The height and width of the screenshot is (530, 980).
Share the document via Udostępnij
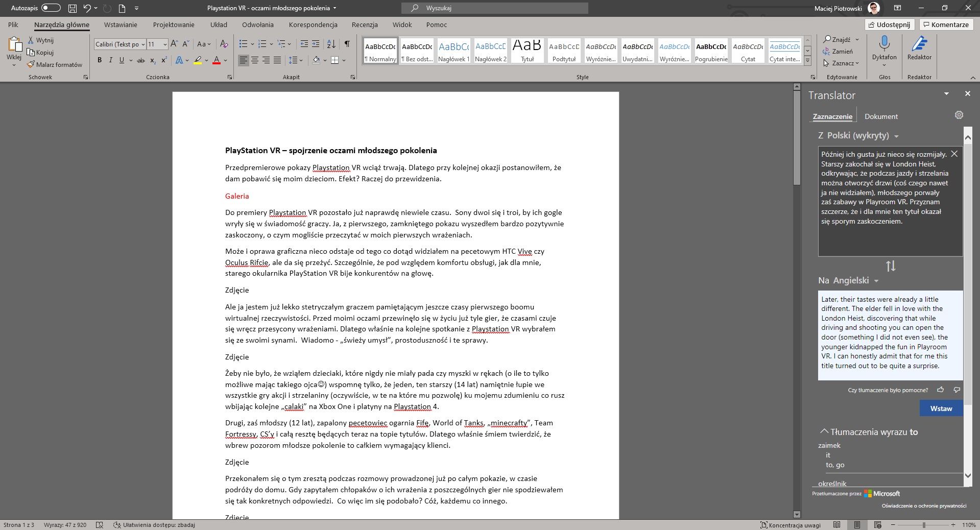pyautogui.click(x=890, y=25)
